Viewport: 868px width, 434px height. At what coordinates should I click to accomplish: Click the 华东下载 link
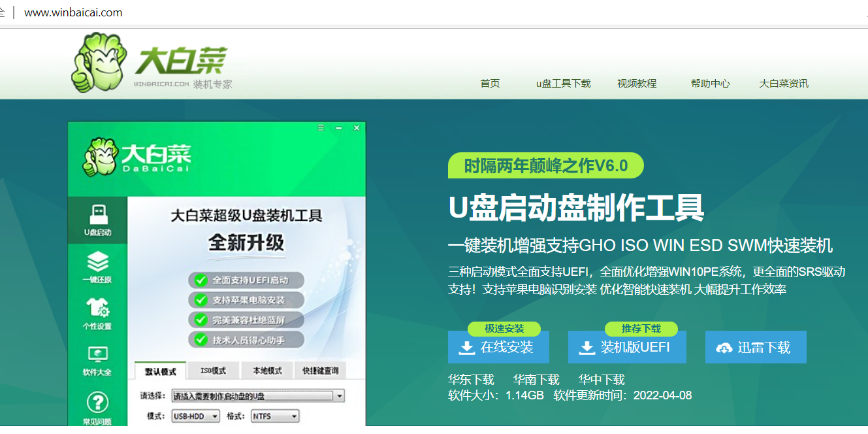click(x=471, y=380)
